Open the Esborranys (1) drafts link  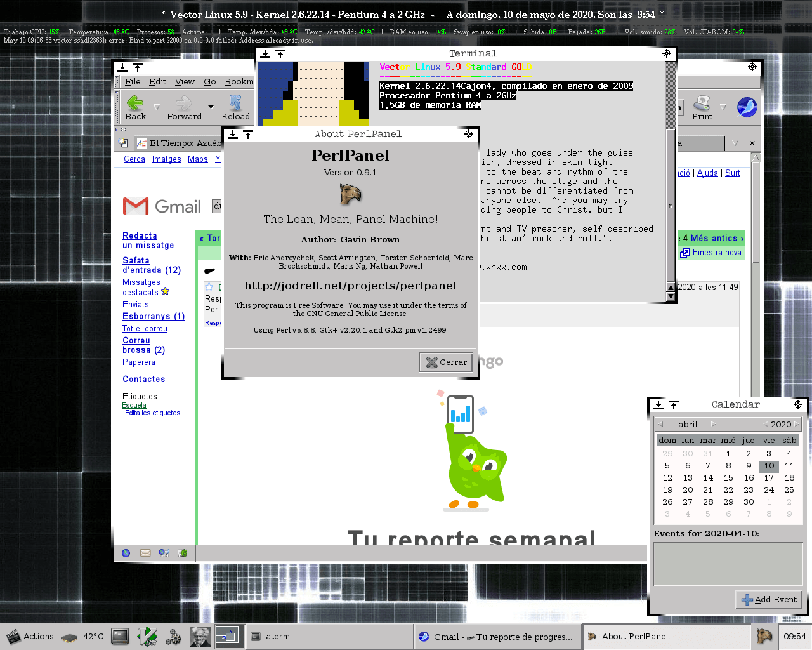154,316
